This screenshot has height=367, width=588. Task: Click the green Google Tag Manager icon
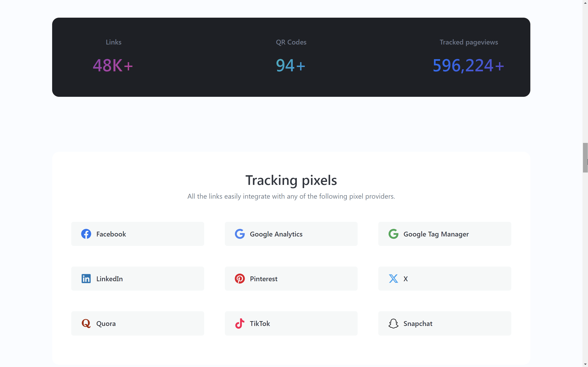coord(393,234)
